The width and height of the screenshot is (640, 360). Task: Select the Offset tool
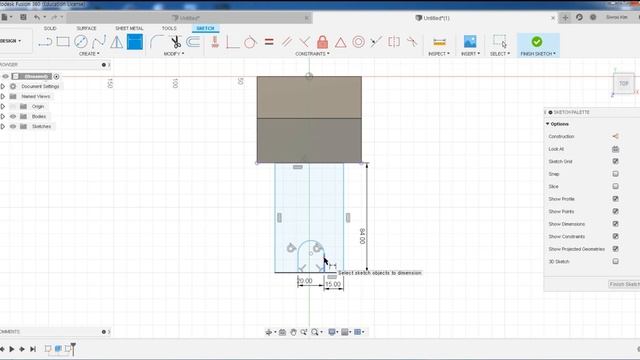pyautogui.click(x=193, y=42)
